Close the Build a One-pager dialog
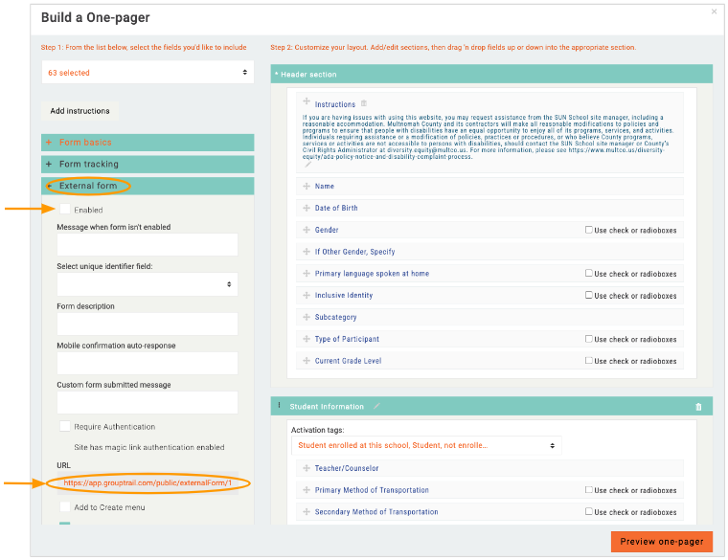This screenshot has width=728, height=560. click(x=714, y=11)
